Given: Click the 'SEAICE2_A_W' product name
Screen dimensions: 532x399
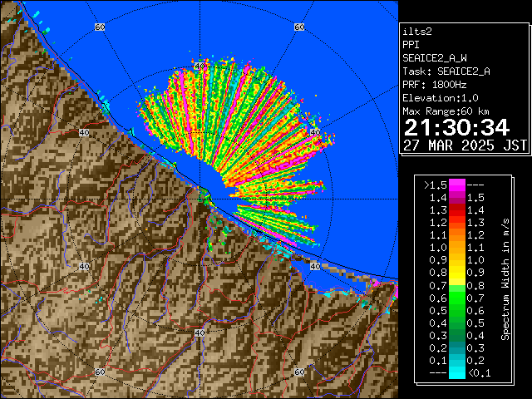Looking at the screenshot, I should tap(435, 58).
